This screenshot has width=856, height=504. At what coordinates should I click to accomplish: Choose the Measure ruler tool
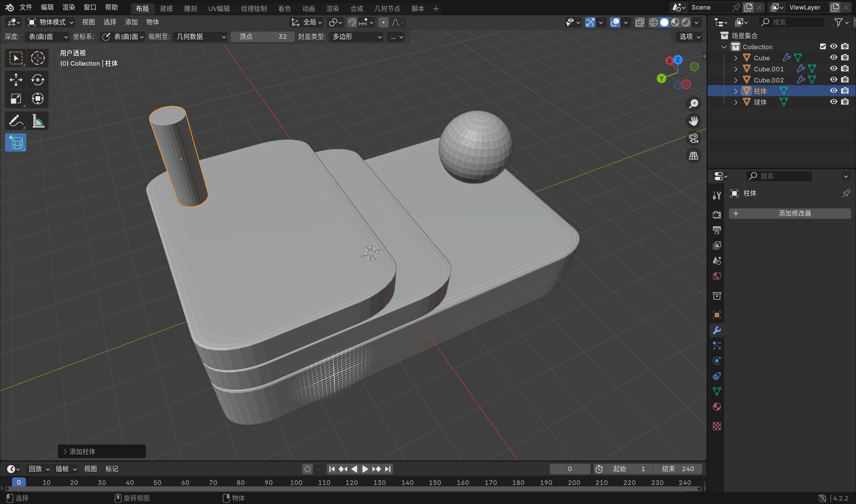coord(37,121)
